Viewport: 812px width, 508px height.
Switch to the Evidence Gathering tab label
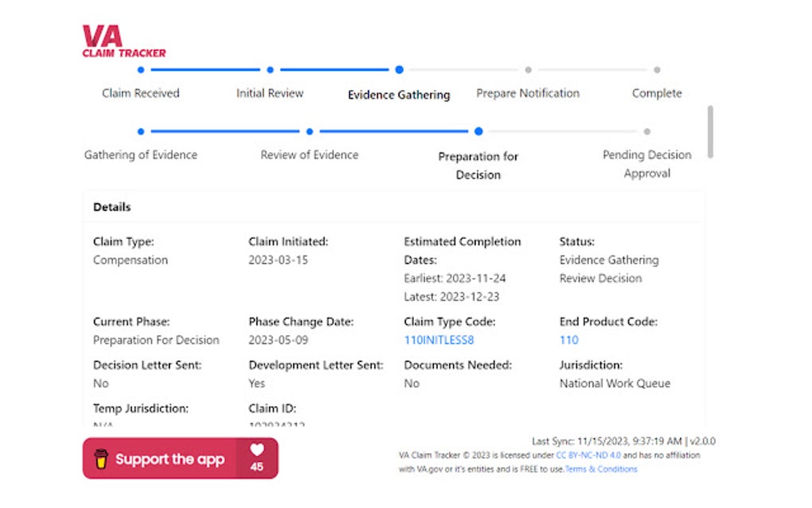398,94
